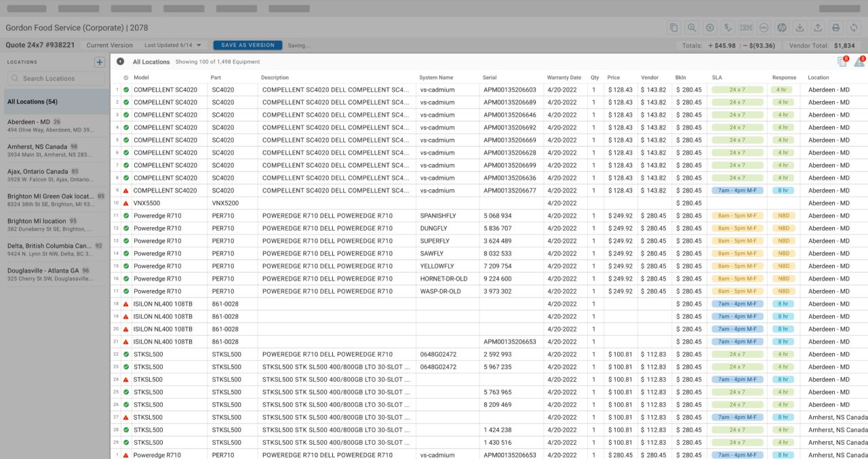
Task: Open the Last Updated 6/14 version dropdown
Action: [173, 45]
